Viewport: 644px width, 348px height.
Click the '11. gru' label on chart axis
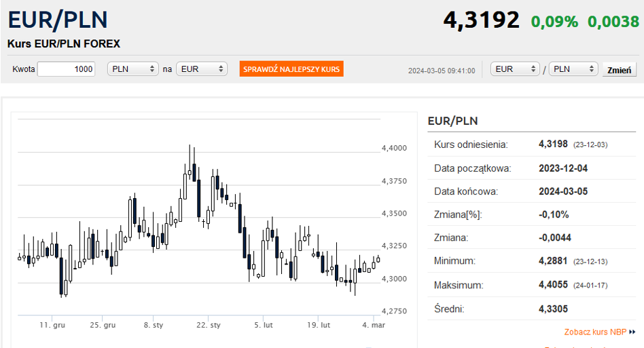pos(52,326)
